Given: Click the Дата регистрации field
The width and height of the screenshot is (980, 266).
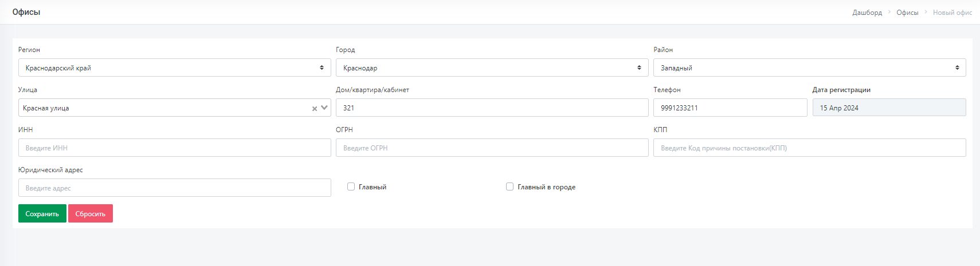Looking at the screenshot, I should [889, 108].
